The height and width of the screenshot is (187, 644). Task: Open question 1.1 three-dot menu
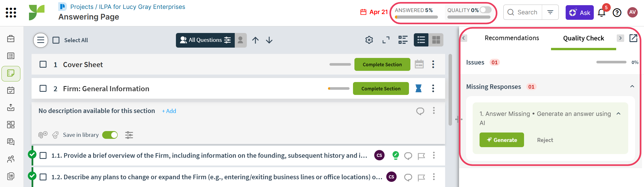(434, 155)
